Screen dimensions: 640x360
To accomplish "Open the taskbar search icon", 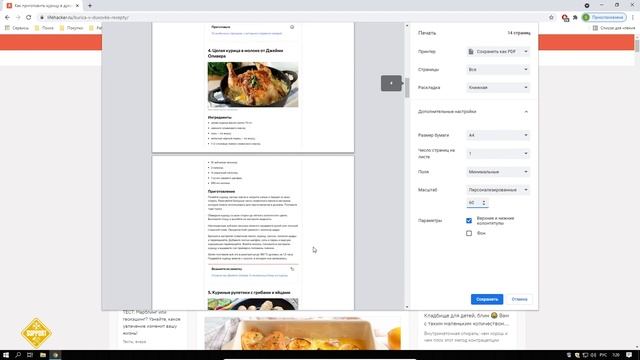I will pyautogui.click(x=18, y=355).
